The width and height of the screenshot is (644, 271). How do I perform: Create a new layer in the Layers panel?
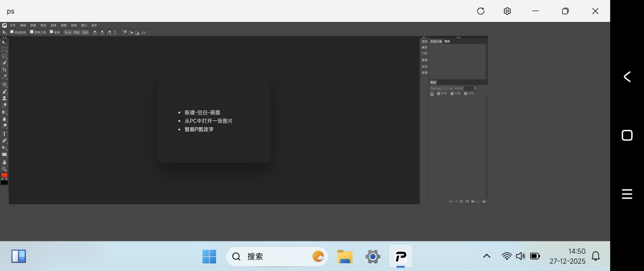(479, 201)
